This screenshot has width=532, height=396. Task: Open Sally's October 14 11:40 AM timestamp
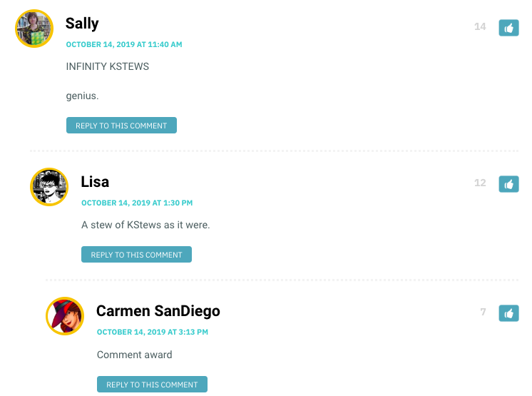[x=124, y=44]
